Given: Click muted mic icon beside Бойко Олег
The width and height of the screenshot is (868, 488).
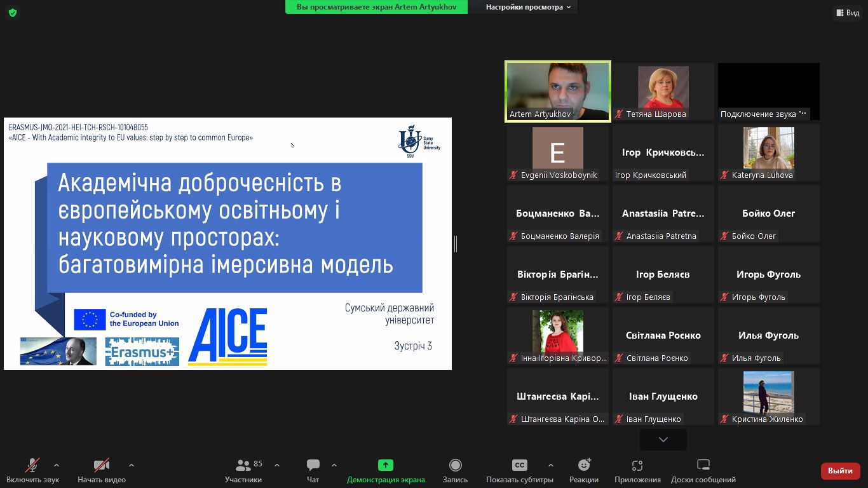Looking at the screenshot, I should (x=725, y=236).
